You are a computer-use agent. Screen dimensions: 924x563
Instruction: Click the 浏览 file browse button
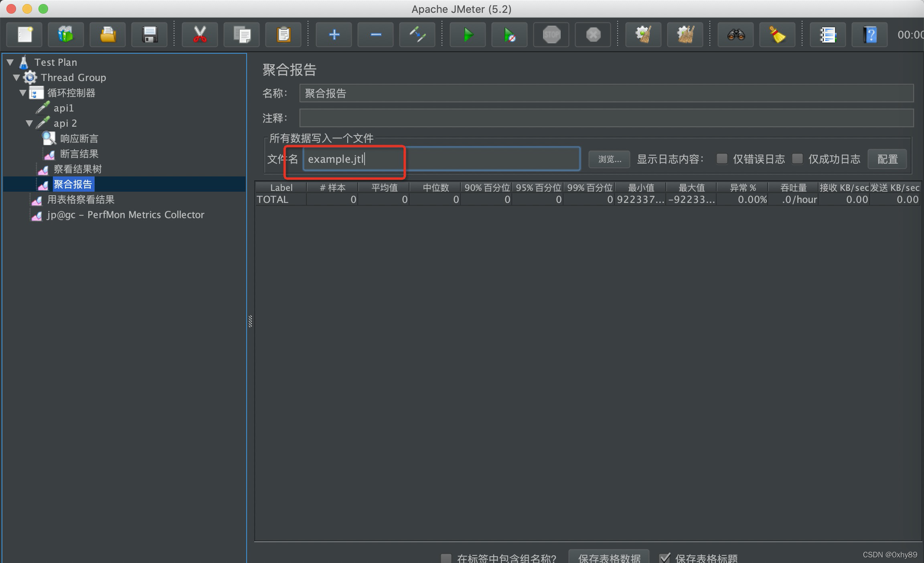point(608,160)
